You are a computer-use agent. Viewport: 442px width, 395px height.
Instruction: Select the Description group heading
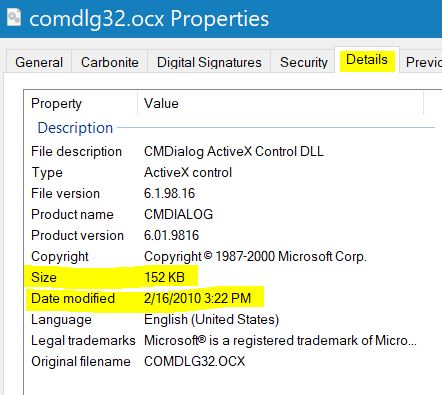75,128
